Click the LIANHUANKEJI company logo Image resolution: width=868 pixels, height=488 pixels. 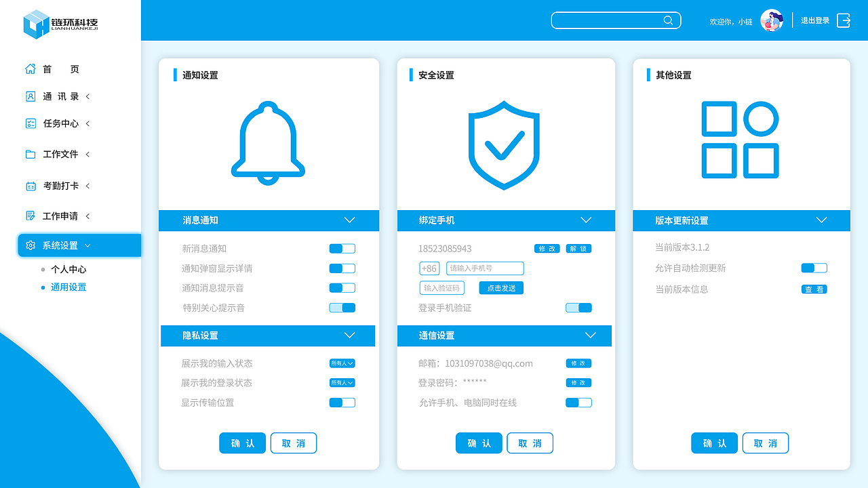[x=61, y=24]
